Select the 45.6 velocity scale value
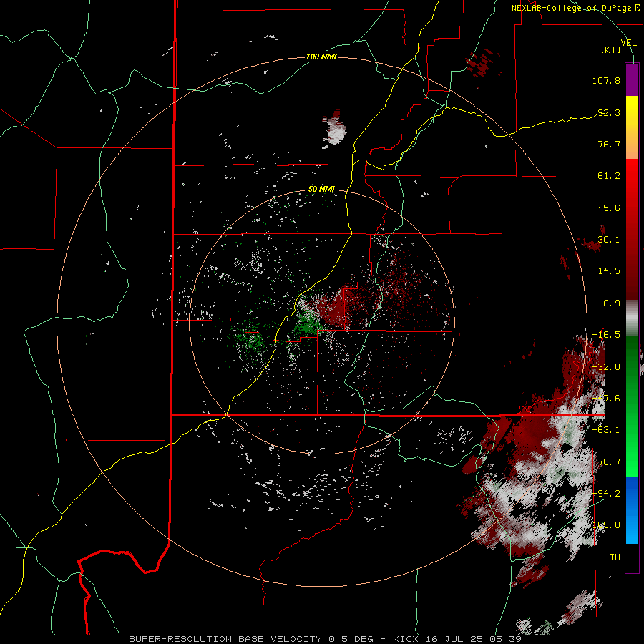Image resolution: width=644 pixels, height=644 pixels. (x=609, y=208)
